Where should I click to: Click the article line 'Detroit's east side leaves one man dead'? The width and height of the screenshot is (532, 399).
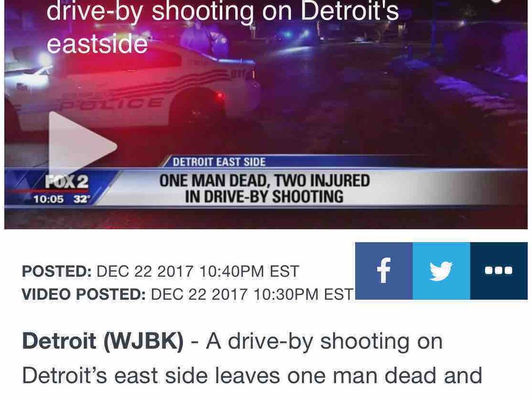point(252,376)
